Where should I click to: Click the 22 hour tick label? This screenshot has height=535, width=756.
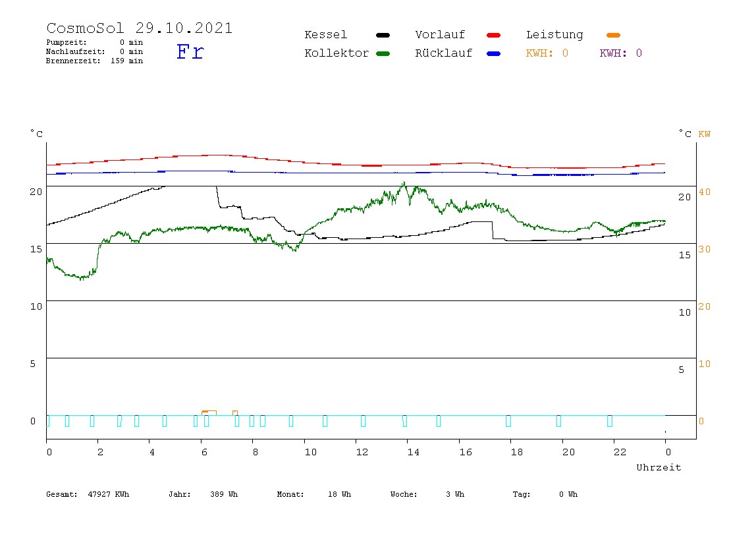tap(620, 452)
